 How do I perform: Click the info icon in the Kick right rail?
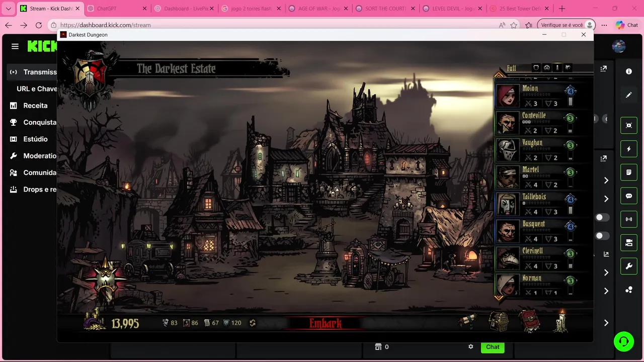tap(628, 71)
